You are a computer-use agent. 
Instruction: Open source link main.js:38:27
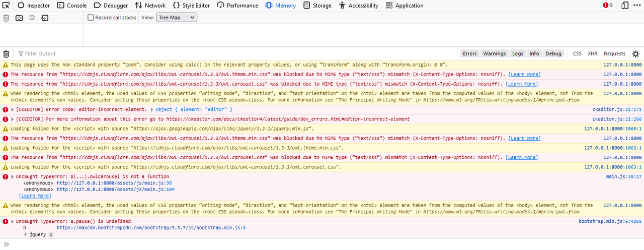click(x=624, y=176)
